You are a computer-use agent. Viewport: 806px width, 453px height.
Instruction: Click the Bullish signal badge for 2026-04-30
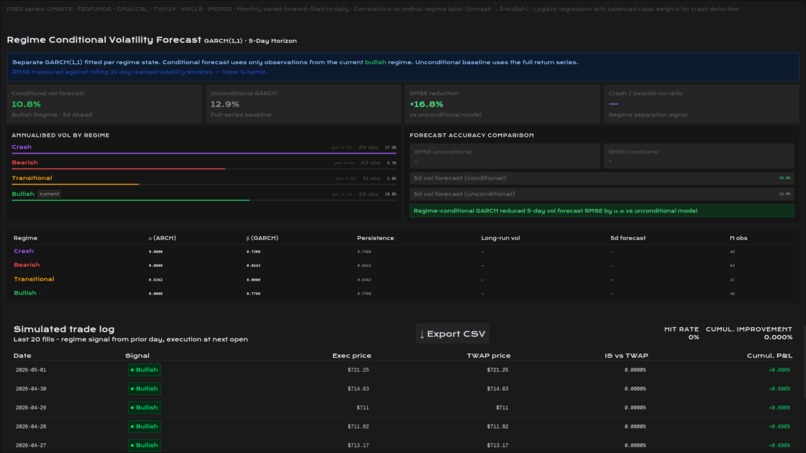tap(144, 389)
